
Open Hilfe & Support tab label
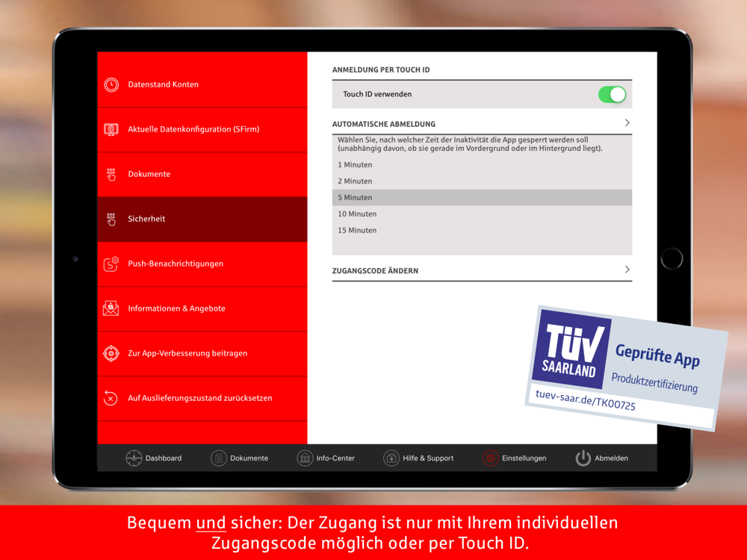[428, 458]
